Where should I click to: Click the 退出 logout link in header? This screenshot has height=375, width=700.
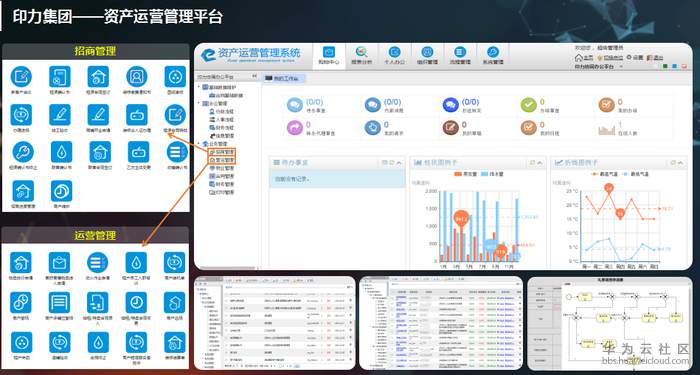click(654, 58)
